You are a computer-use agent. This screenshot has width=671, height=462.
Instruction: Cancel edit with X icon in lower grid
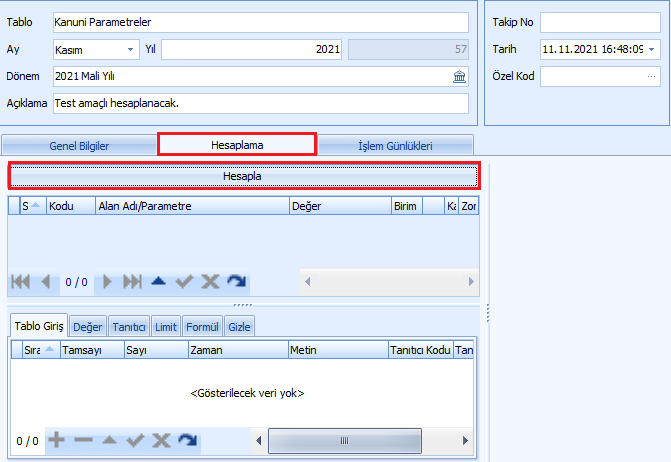click(161, 440)
